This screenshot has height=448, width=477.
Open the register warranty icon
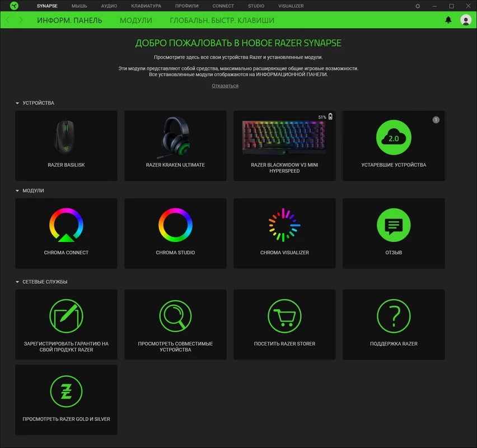click(x=66, y=316)
